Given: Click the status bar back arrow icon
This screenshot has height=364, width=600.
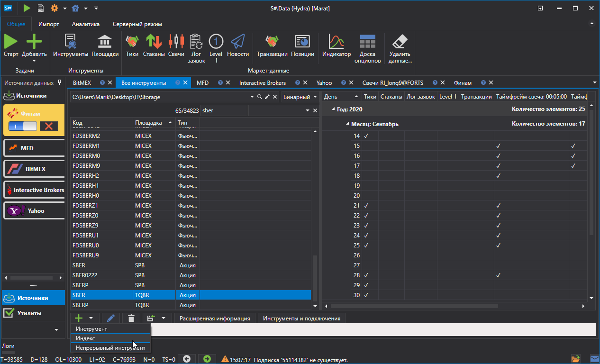Looking at the screenshot, I should pos(187,359).
